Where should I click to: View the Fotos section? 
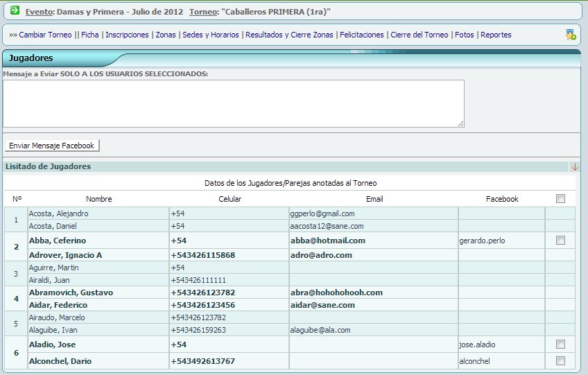click(x=465, y=35)
